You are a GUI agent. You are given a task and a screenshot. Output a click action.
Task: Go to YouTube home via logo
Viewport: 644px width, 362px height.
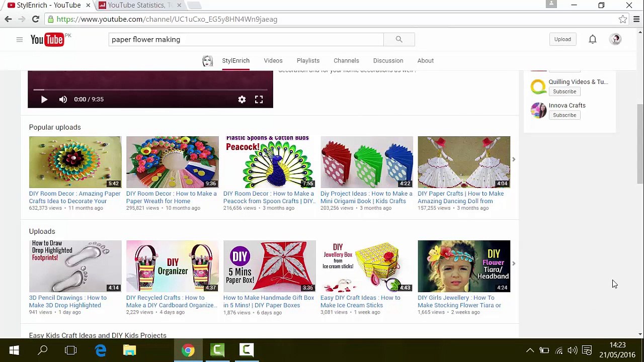48,39
